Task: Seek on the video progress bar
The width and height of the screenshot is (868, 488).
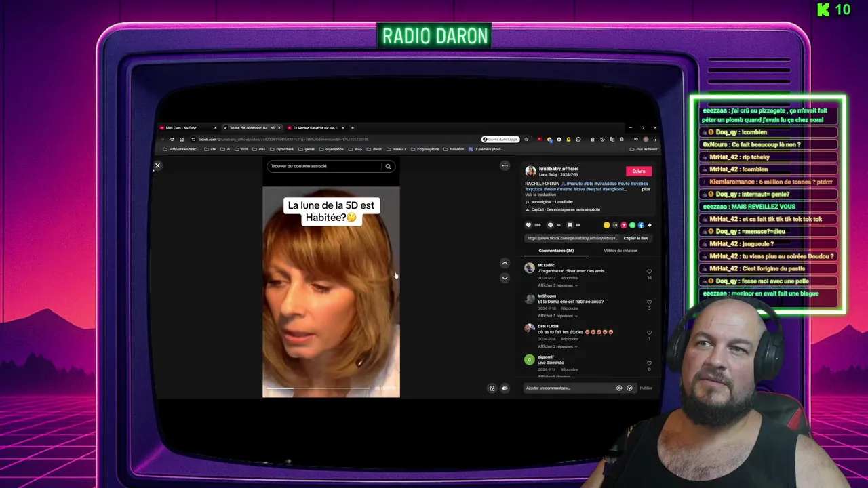Action: tap(319, 388)
